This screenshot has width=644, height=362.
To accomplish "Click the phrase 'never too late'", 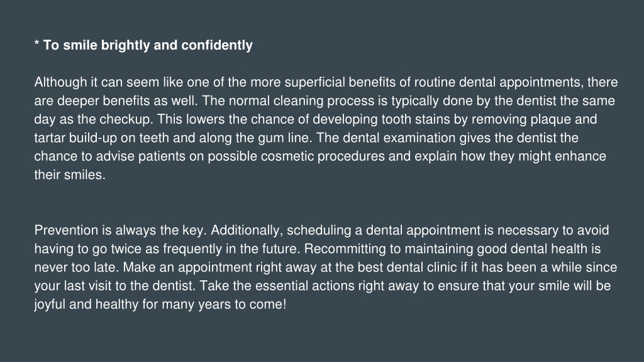I will [x=75, y=268].
